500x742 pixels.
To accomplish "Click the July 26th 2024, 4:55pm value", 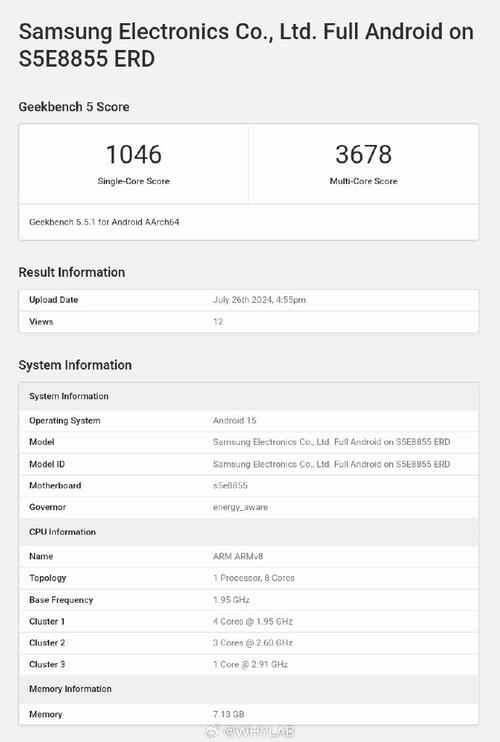I will (x=259, y=300).
